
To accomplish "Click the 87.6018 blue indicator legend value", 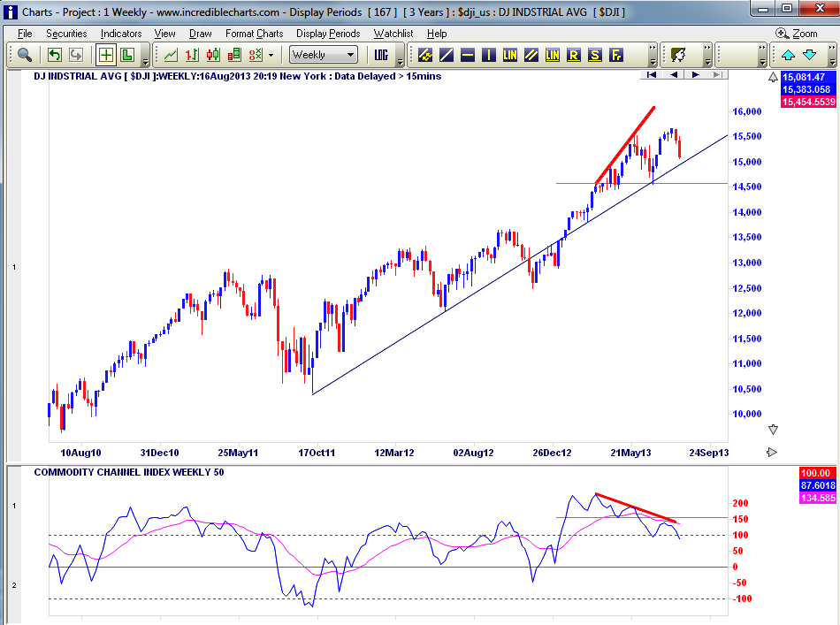I will pyautogui.click(x=818, y=485).
